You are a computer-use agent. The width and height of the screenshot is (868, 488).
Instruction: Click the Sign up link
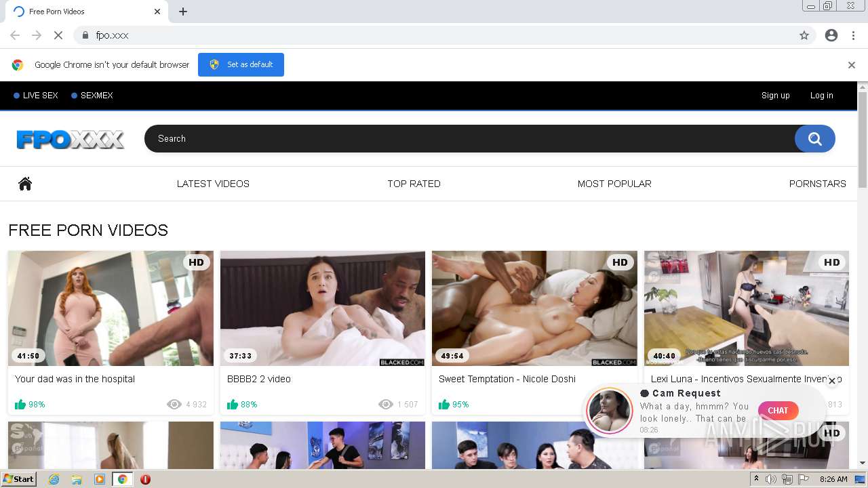click(x=775, y=96)
